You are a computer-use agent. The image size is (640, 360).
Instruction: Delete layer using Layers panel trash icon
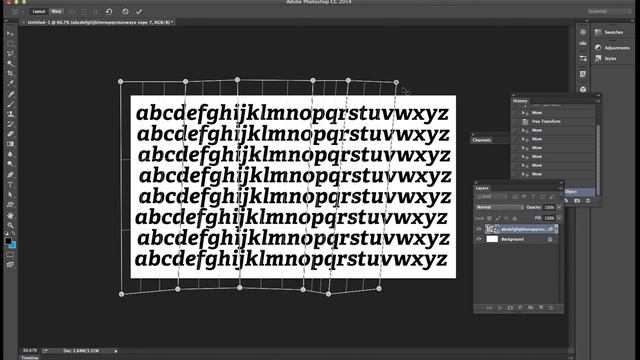(551, 307)
